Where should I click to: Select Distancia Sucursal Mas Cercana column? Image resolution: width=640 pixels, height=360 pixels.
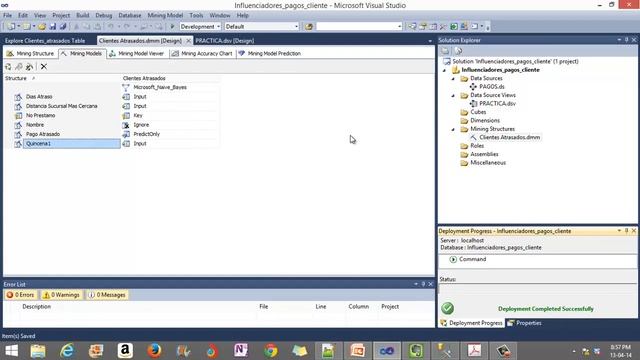pyautogui.click(x=62, y=106)
